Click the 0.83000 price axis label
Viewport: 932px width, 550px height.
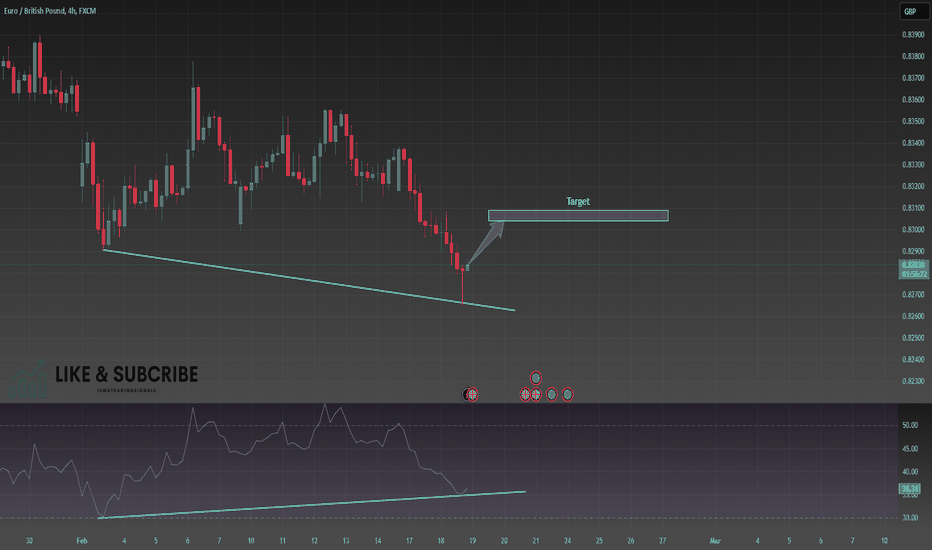coord(913,230)
